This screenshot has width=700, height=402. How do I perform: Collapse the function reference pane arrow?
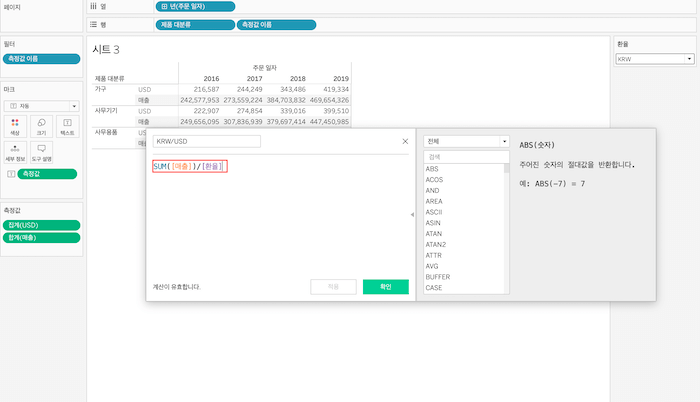(412, 214)
